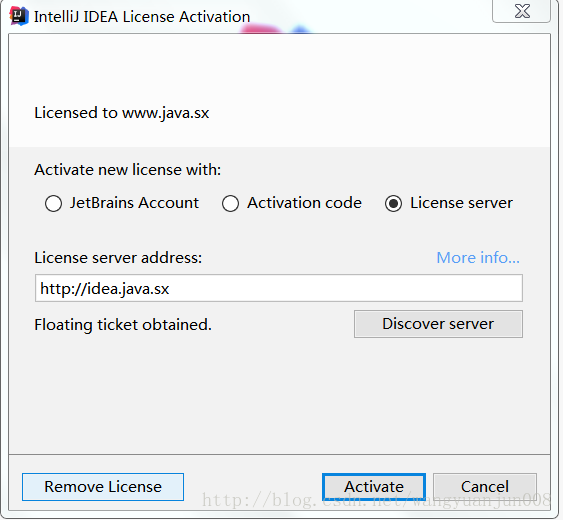563x520 pixels.
Task: Click the Remove License button
Action: pos(103,487)
